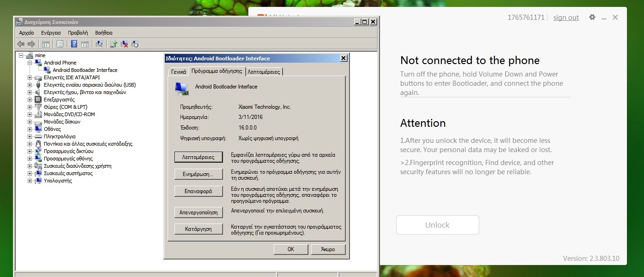Switch to the Λεπτομέρειες tab
This screenshot has width=644, height=277.
(x=264, y=72)
